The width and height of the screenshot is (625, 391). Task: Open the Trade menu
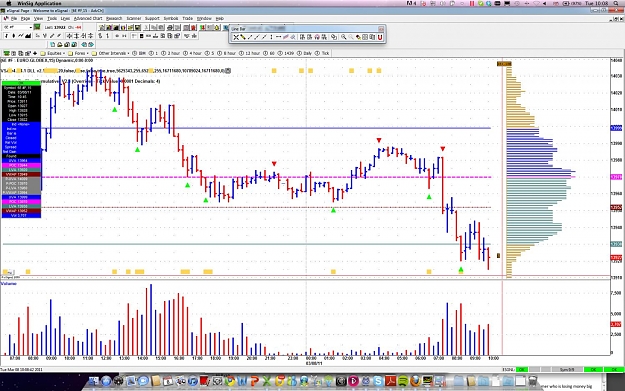187,19
